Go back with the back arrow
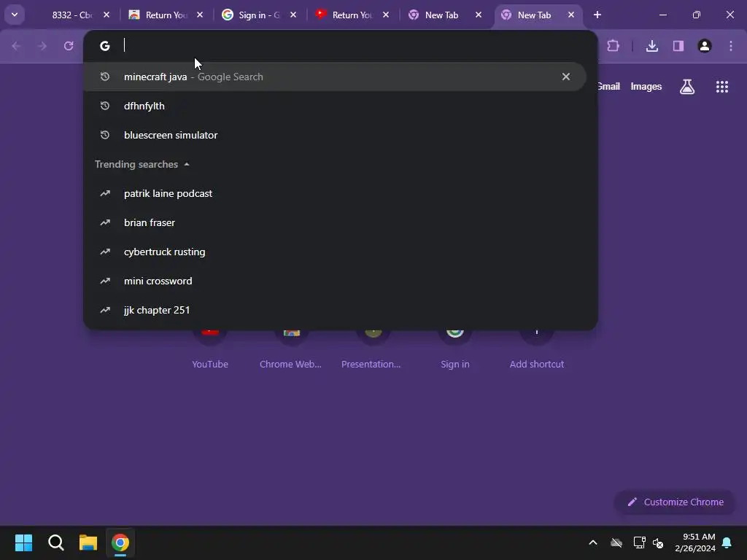 coord(16,46)
